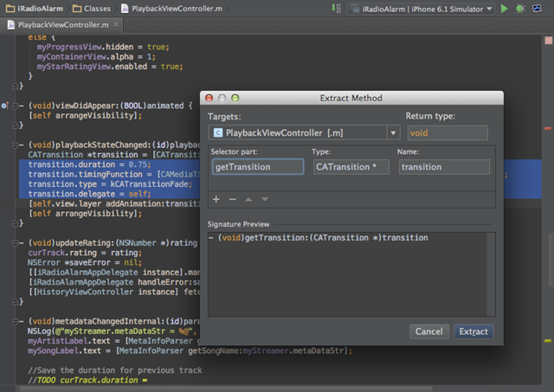Click the line 'transition.duration = 0.75;'
The image size is (554, 392).
pos(89,164)
